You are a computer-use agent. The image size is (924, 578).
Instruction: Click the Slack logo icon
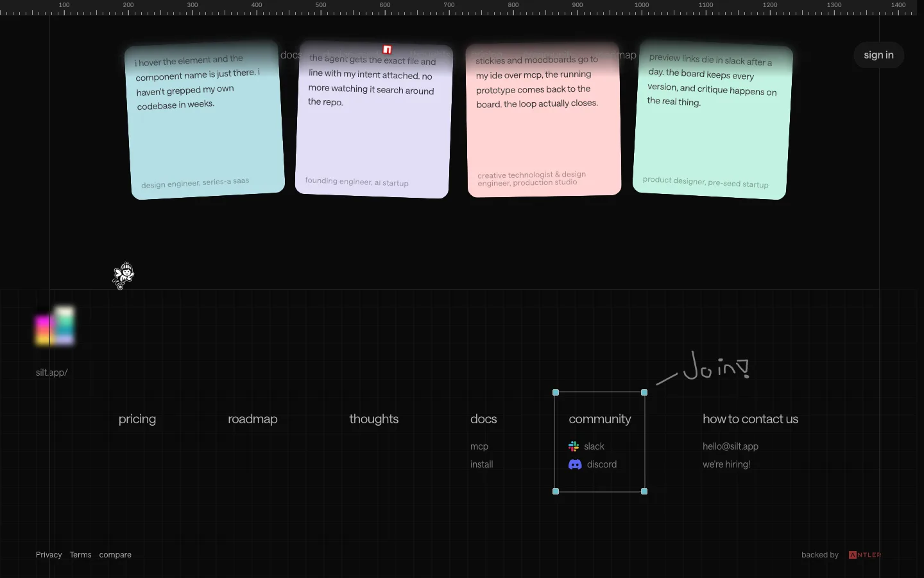pyautogui.click(x=574, y=446)
